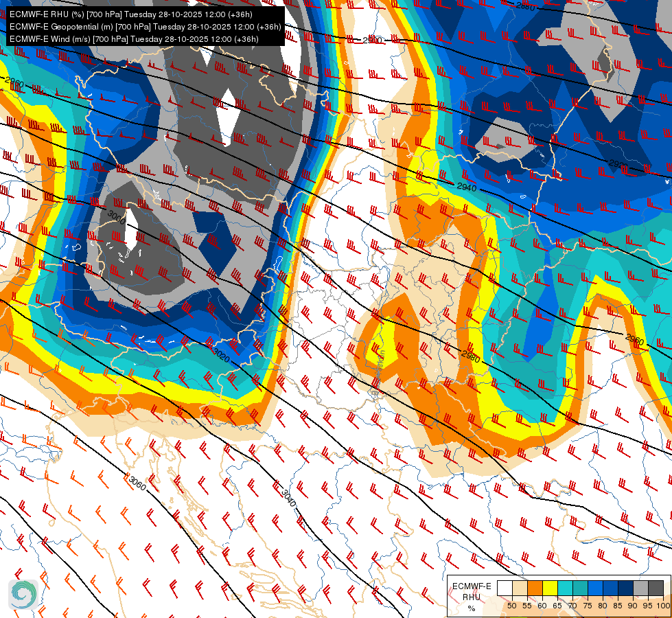Click the 2920 geopotential contour label

[618, 164]
